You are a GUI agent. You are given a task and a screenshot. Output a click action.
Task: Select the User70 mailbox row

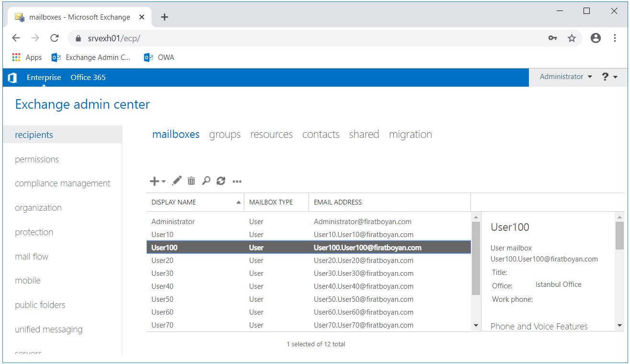309,325
